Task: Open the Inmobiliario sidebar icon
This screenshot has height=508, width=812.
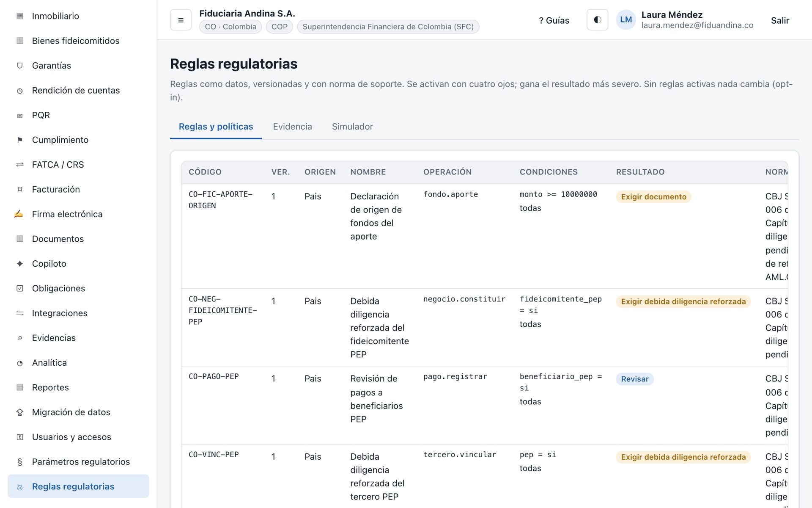Action: point(20,16)
